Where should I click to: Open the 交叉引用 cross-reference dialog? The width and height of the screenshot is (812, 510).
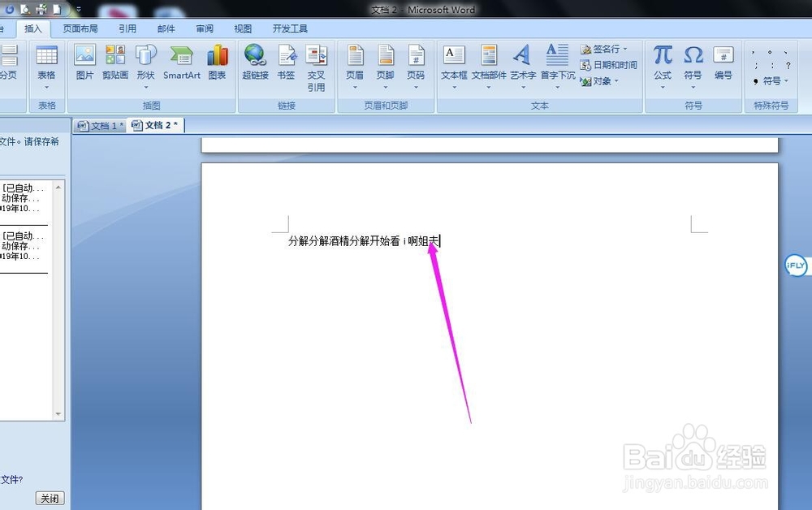click(x=317, y=68)
